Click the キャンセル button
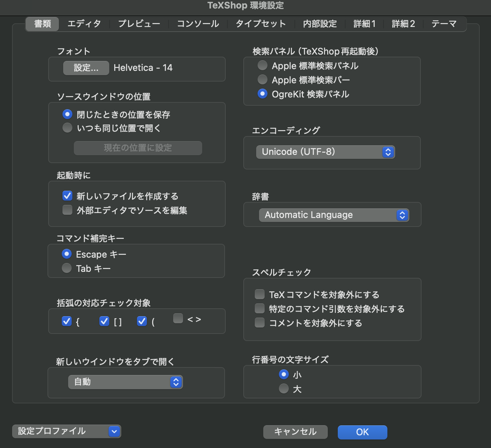 296,432
